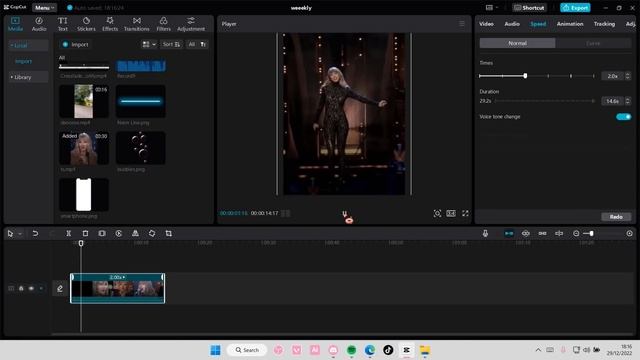Select the 2.00x clip on the timeline

coord(118,288)
